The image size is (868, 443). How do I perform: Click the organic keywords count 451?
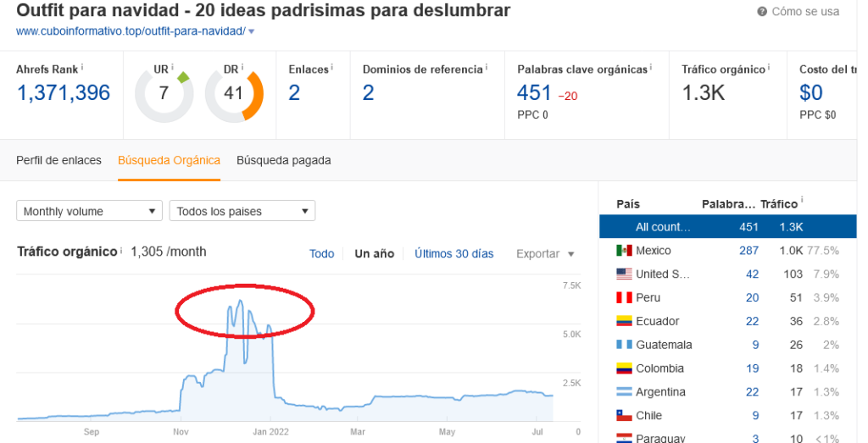534,93
